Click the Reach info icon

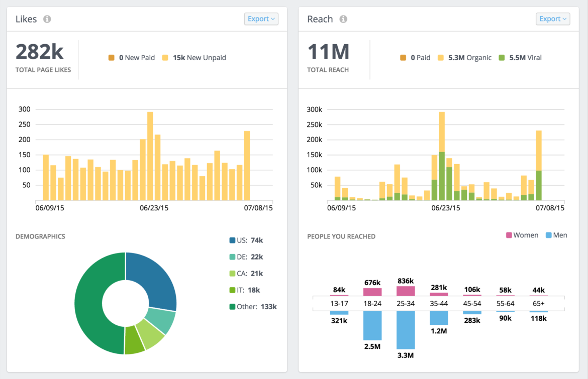tap(343, 19)
